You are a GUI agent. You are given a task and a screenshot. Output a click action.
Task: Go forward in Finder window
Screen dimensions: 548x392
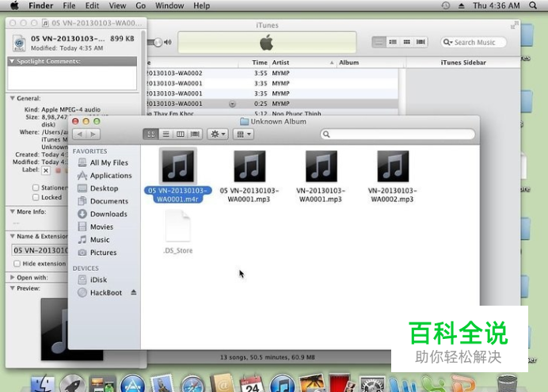93,134
